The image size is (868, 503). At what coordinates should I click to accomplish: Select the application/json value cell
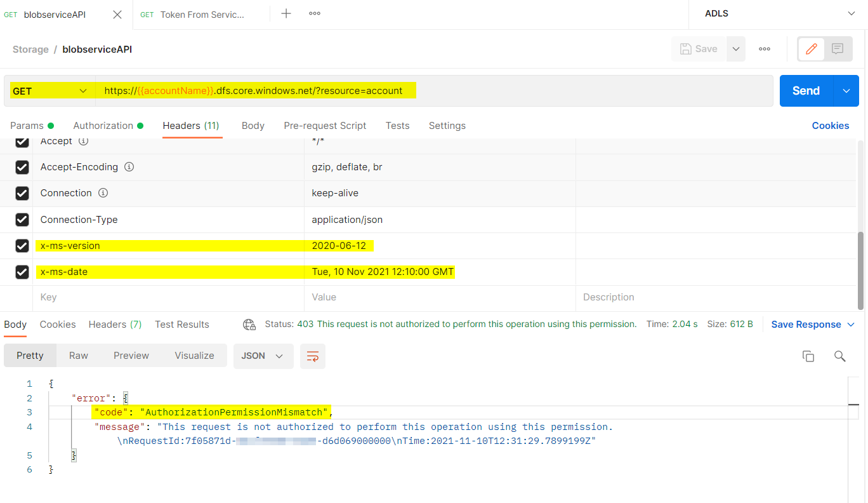[x=440, y=220]
